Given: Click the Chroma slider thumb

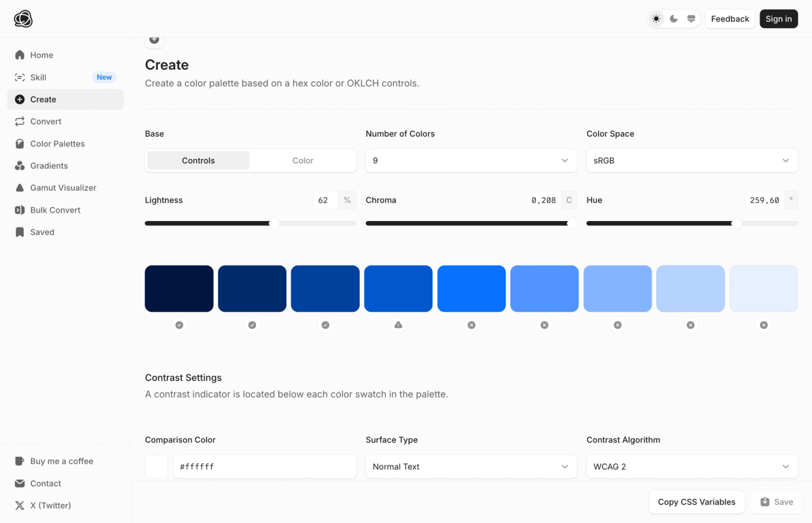Looking at the screenshot, I should 573,224.
